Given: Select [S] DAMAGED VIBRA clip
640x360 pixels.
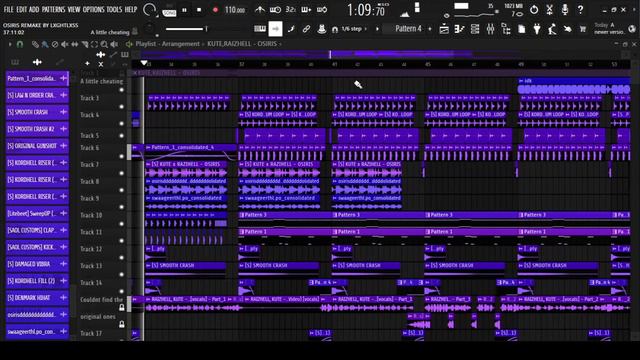Looking at the screenshot, I should pyautogui.click(x=37, y=264).
